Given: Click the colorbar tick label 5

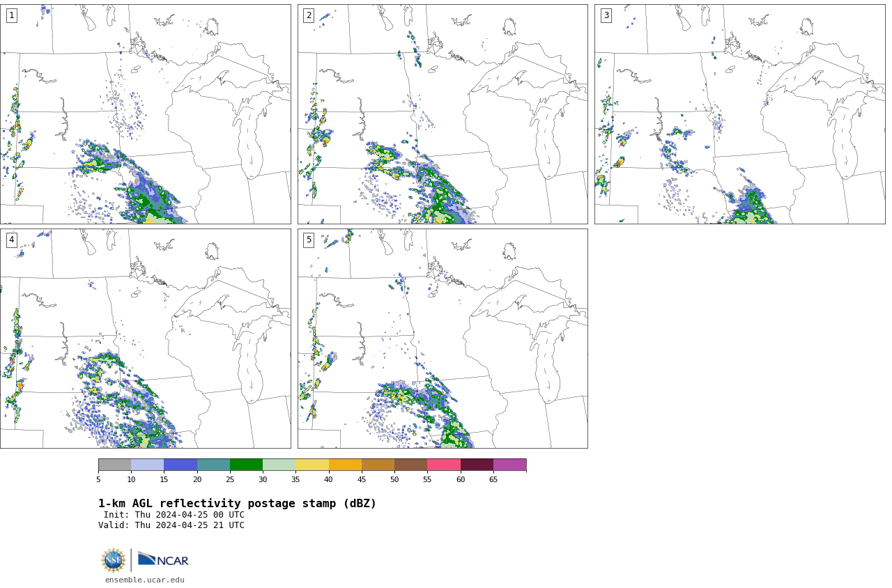Looking at the screenshot, I should (98, 479).
